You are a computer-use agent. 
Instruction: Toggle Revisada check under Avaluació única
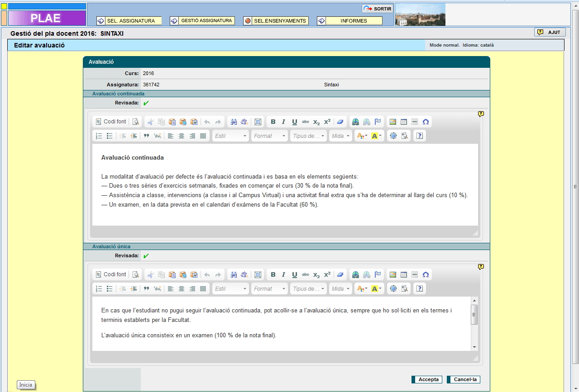(146, 256)
